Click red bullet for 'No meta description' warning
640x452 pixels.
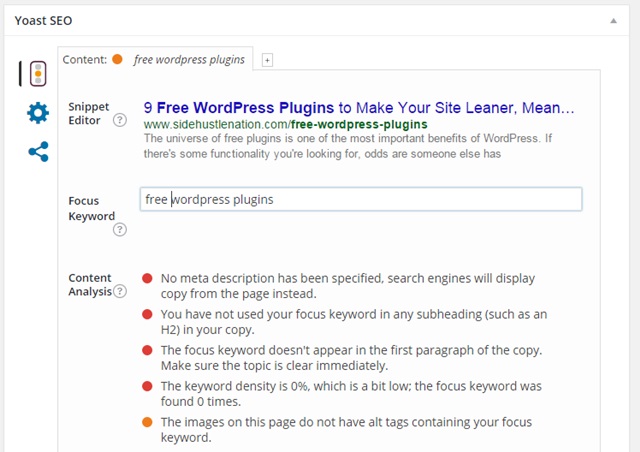tap(147, 278)
